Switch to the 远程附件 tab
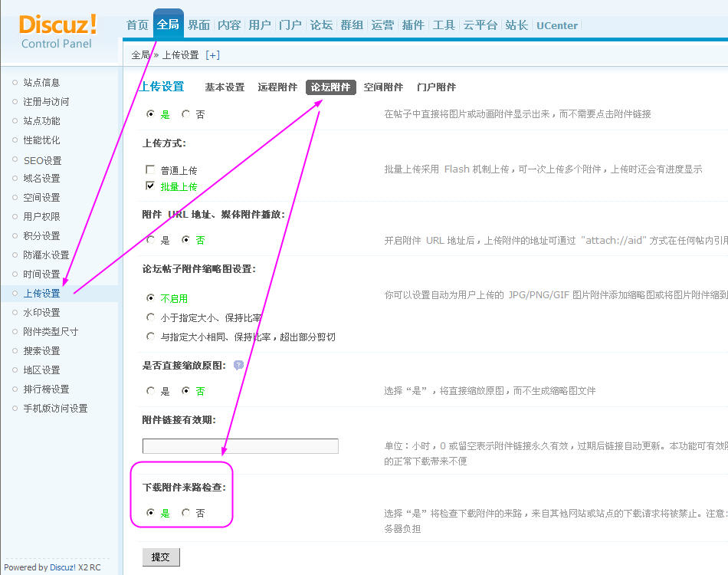Image resolution: width=728 pixels, height=575 pixels. (x=277, y=87)
